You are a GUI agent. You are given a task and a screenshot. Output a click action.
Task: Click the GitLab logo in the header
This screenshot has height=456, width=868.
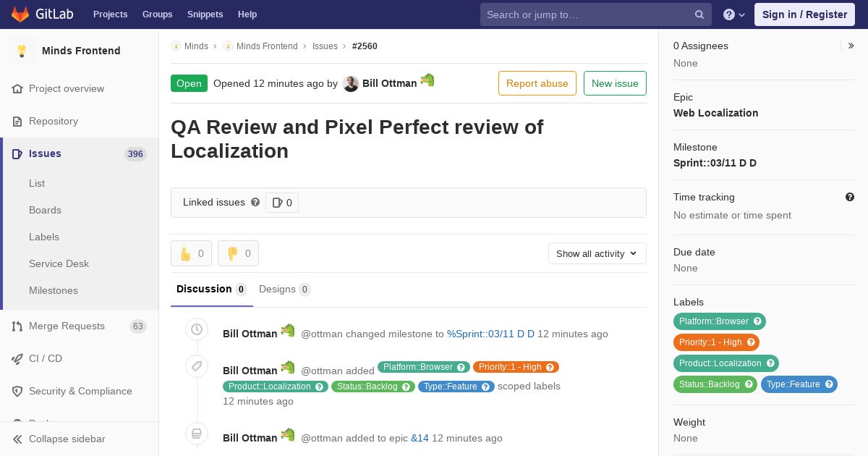pos(42,14)
